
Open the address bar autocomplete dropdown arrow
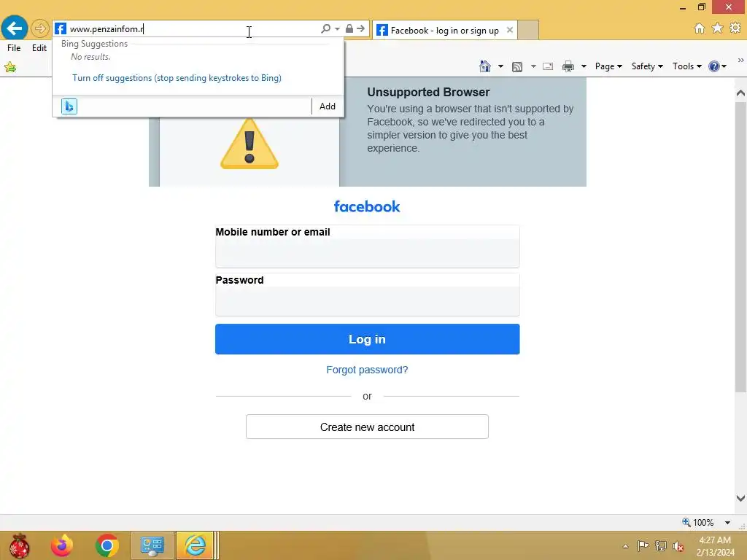(x=337, y=29)
